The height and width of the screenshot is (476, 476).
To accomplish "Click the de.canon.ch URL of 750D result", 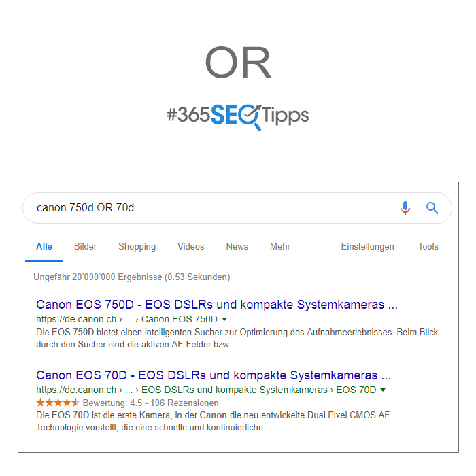I will click(76, 319).
